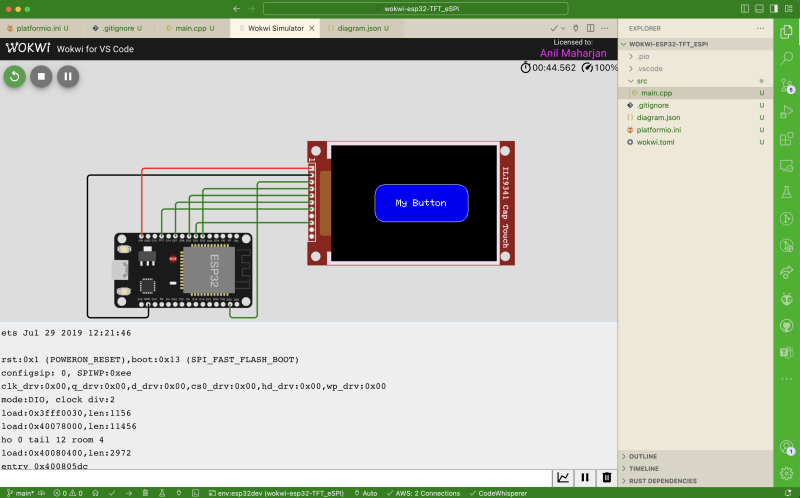Open the serial plotter graph icon
800x498 pixels.
pyautogui.click(x=563, y=478)
